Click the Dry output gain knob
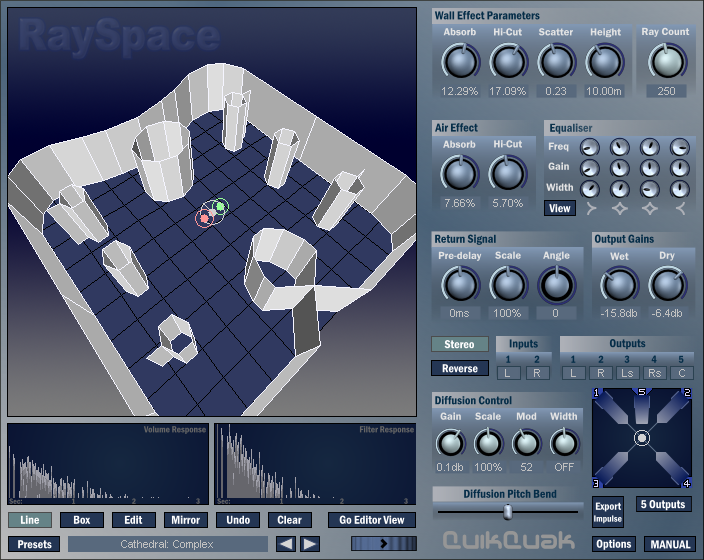 click(x=667, y=285)
